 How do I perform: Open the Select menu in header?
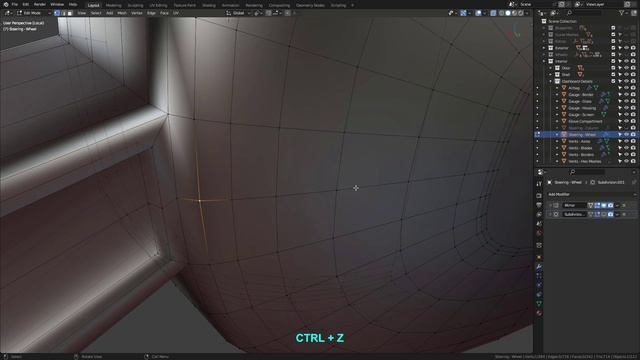tap(96, 13)
